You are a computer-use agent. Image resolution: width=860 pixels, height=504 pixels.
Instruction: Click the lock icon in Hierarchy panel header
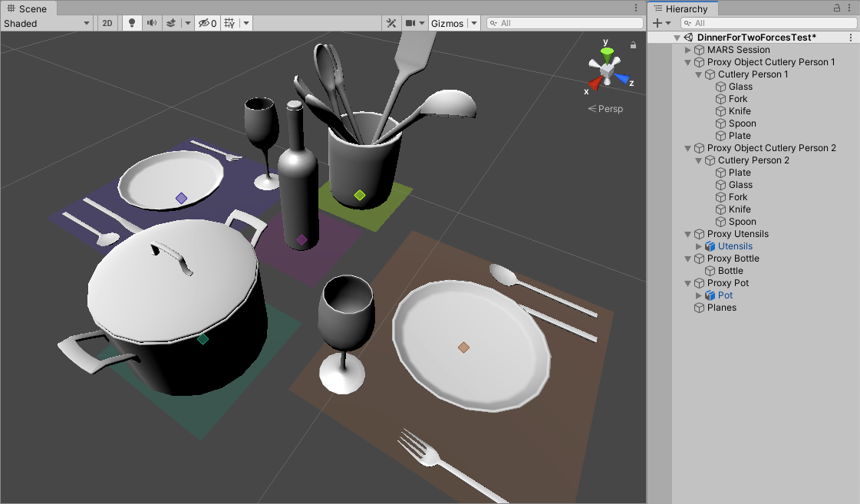coord(837,8)
